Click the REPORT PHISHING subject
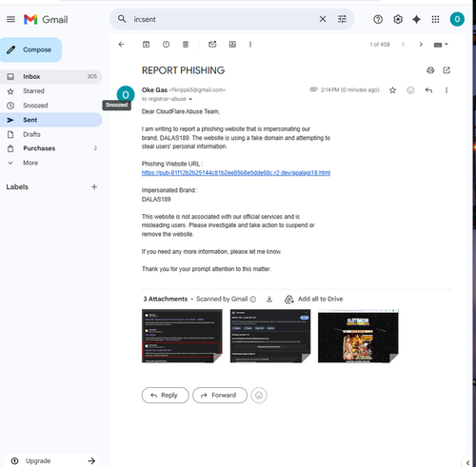 tap(183, 70)
